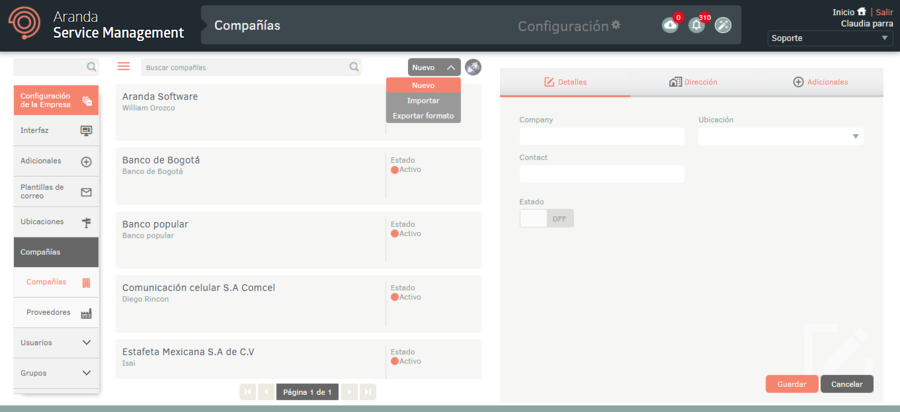Screen dimensions: 900x412
Task: Collapse the Compañías sidebar section
Action: (x=56, y=252)
